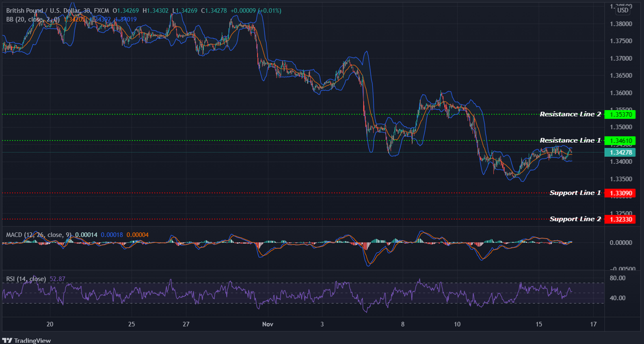Click the 1.34000 price scale label
The image size is (644, 344).
coord(621,162)
